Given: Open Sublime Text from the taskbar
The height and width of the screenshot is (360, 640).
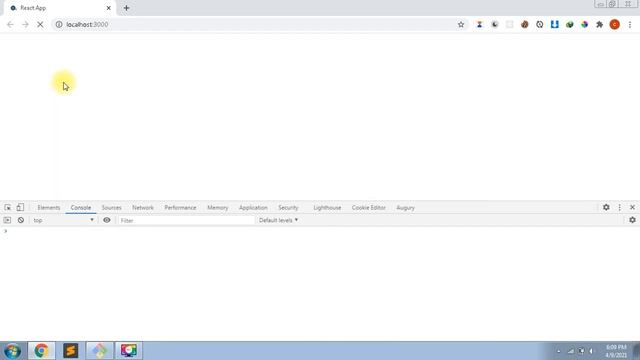Looking at the screenshot, I should click(x=71, y=351).
